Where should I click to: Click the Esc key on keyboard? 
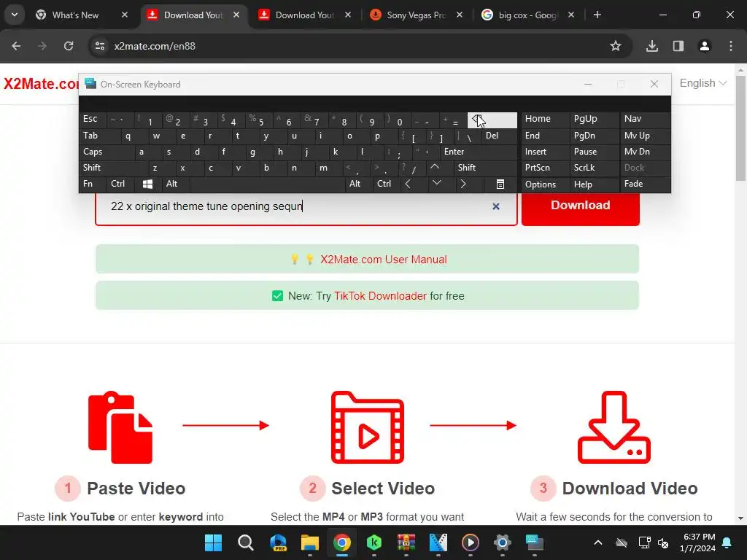[93, 119]
